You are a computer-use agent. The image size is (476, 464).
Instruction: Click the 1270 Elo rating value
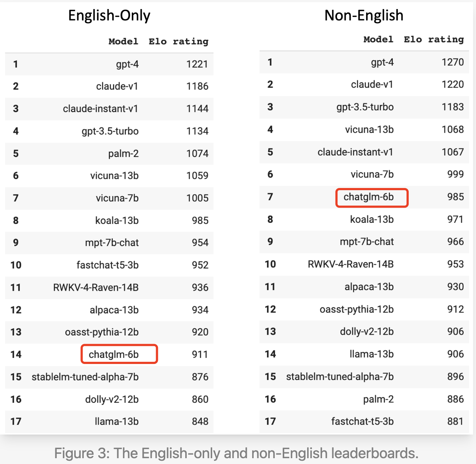[453, 62]
